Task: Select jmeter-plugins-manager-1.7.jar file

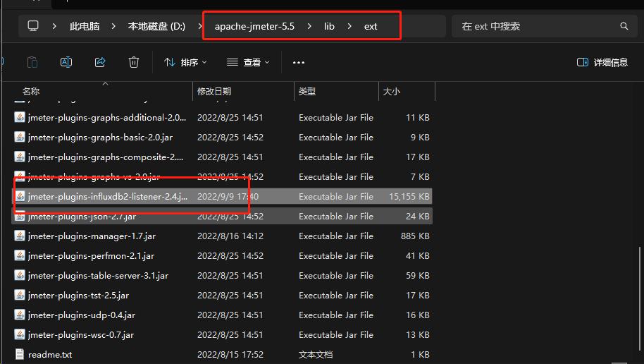Action: pyautogui.click(x=222, y=236)
